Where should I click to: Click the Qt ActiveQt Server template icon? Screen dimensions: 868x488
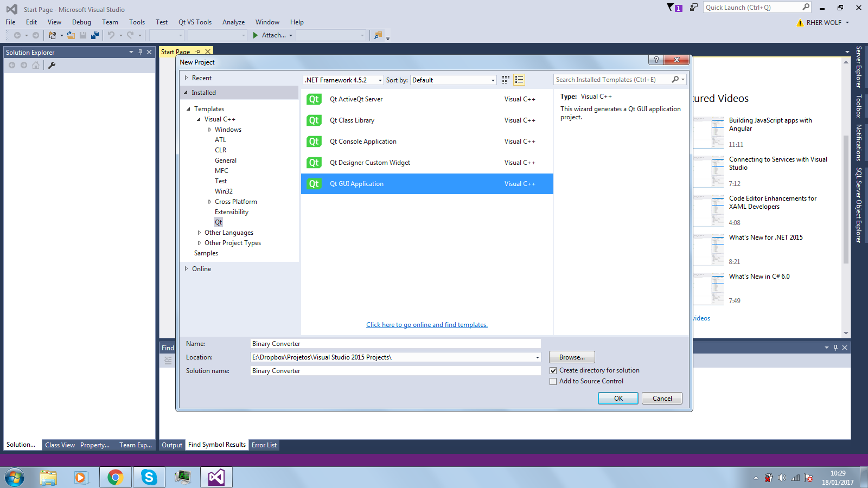pos(314,99)
